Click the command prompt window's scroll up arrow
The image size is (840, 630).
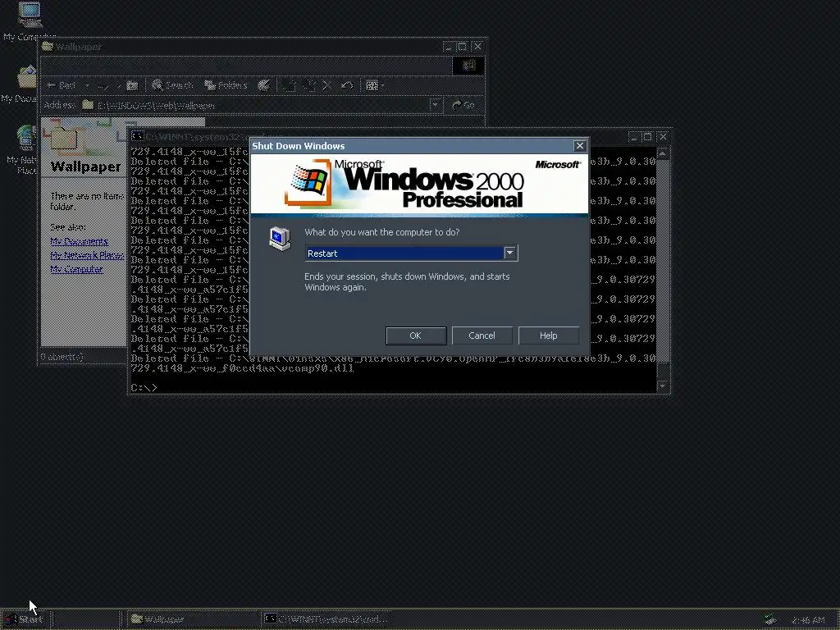(663, 154)
